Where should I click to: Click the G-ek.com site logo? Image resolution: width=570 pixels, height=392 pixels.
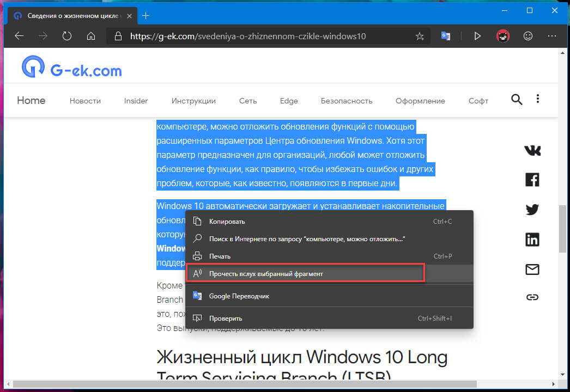[x=71, y=67]
